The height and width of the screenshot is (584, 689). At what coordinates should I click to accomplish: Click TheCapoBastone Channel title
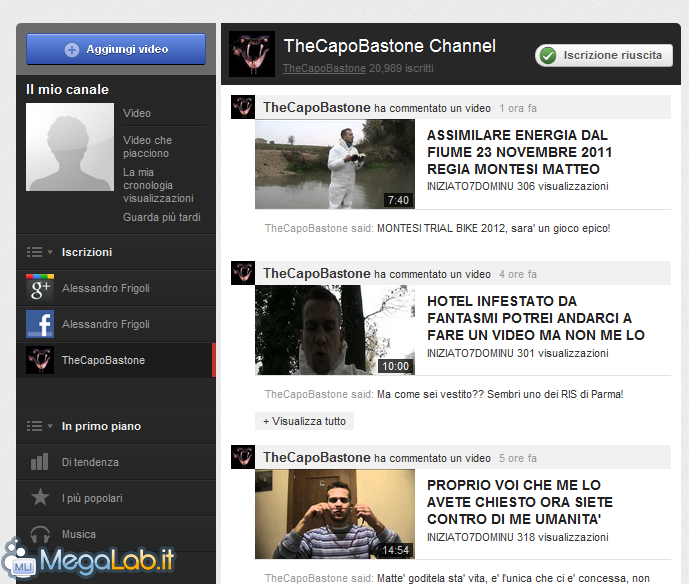[x=390, y=46]
